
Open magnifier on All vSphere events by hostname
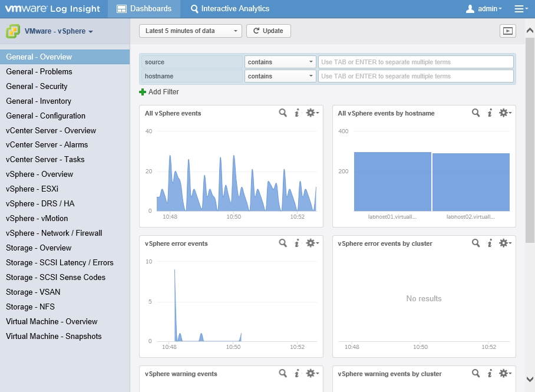click(476, 113)
